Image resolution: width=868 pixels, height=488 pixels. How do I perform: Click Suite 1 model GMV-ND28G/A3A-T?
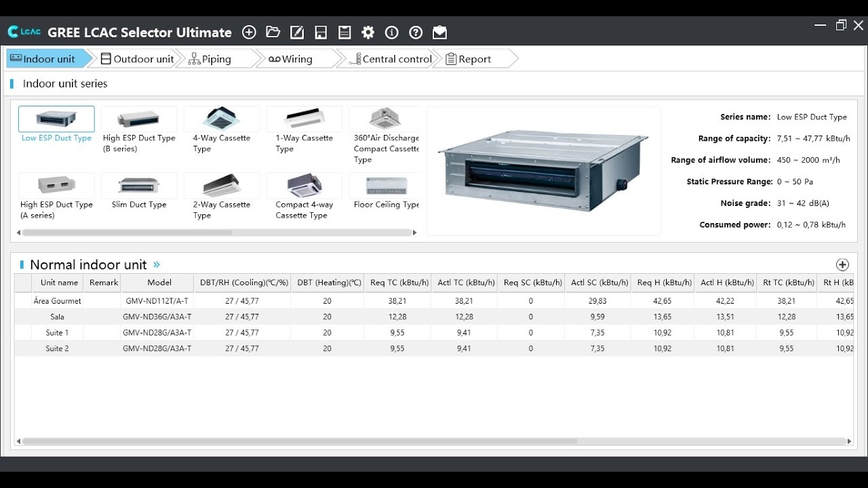tap(157, 333)
